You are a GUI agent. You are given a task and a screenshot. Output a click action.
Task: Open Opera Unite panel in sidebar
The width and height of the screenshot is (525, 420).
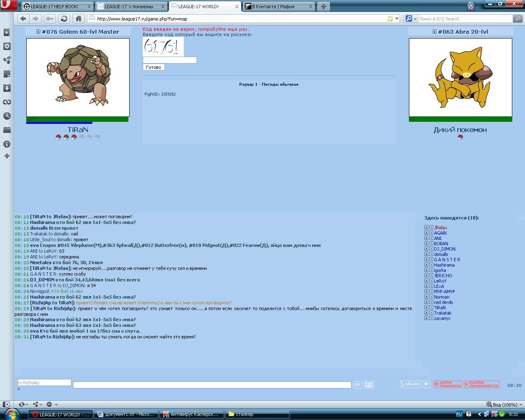(7, 60)
